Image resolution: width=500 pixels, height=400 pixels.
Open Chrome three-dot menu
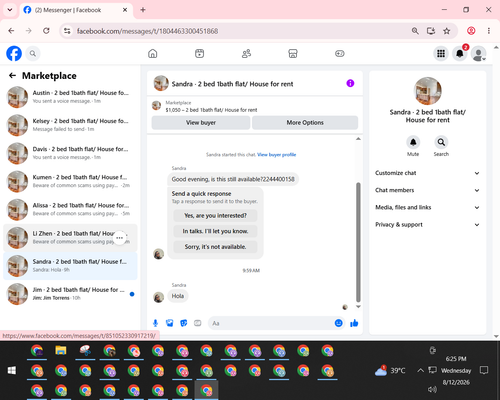coord(489,31)
